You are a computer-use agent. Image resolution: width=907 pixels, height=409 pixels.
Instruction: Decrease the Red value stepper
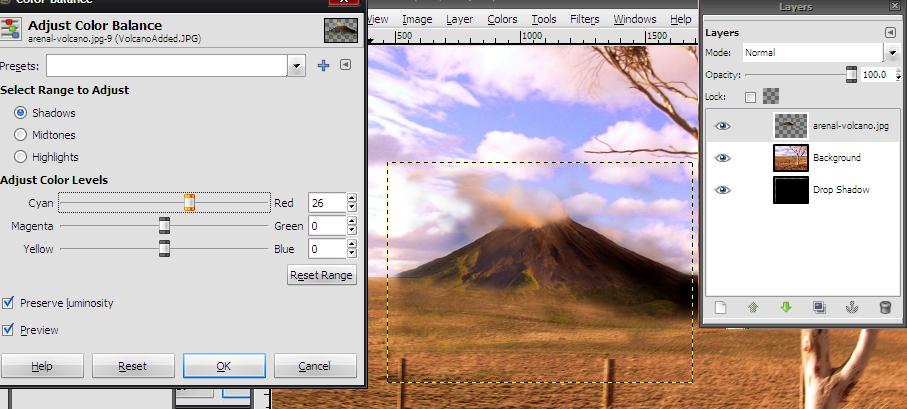pos(352,208)
